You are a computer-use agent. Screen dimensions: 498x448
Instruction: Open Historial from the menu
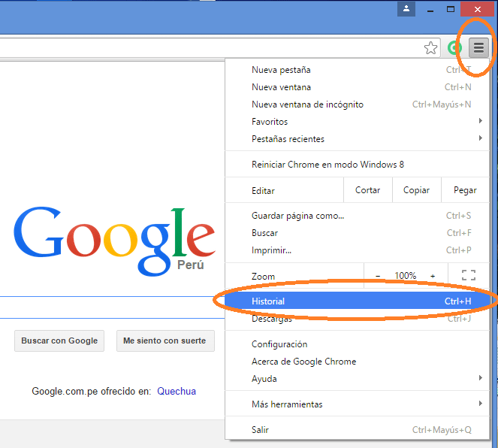point(357,301)
